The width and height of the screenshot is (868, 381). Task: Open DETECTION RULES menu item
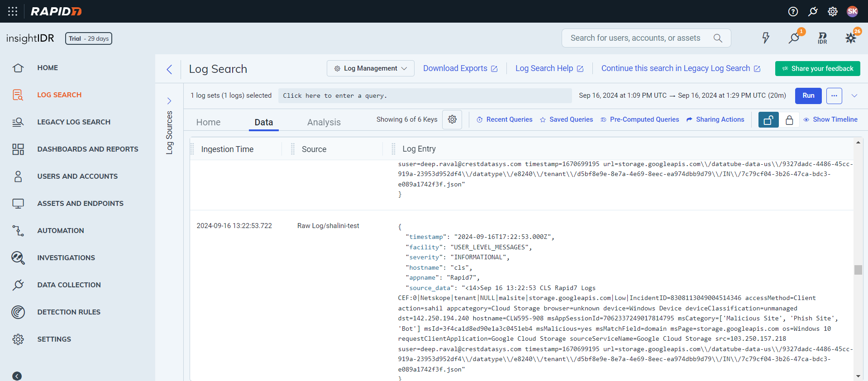click(x=69, y=312)
